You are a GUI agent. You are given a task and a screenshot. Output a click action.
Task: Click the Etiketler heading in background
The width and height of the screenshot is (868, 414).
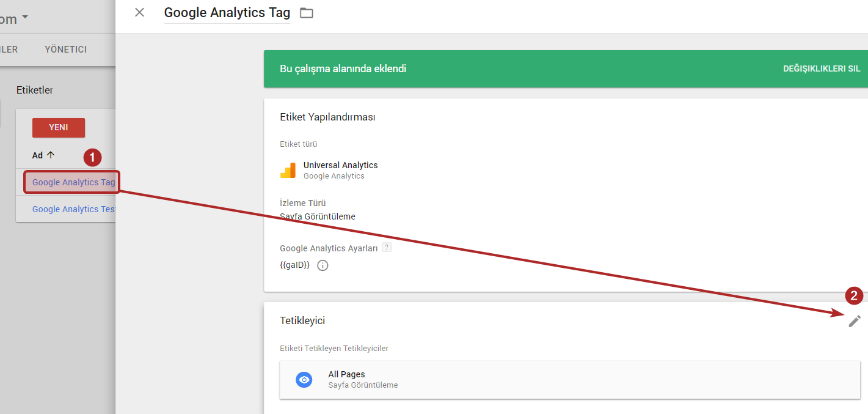click(35, 90)
